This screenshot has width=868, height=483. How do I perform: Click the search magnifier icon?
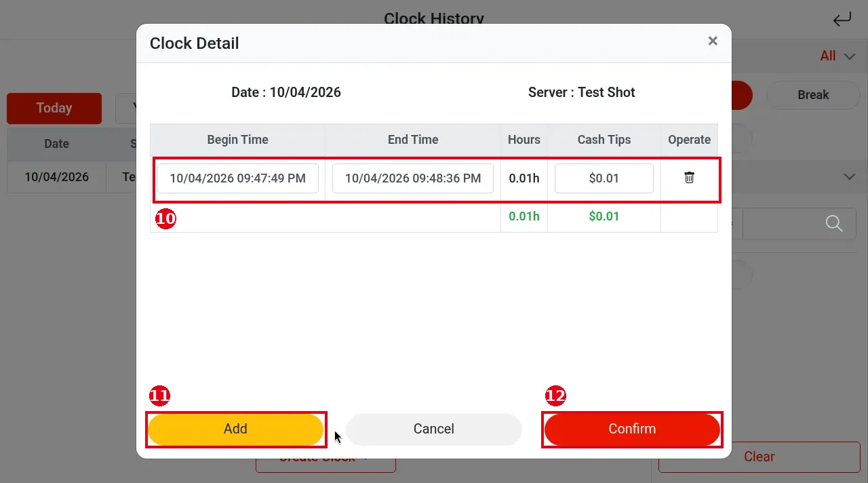pos(834,223)
